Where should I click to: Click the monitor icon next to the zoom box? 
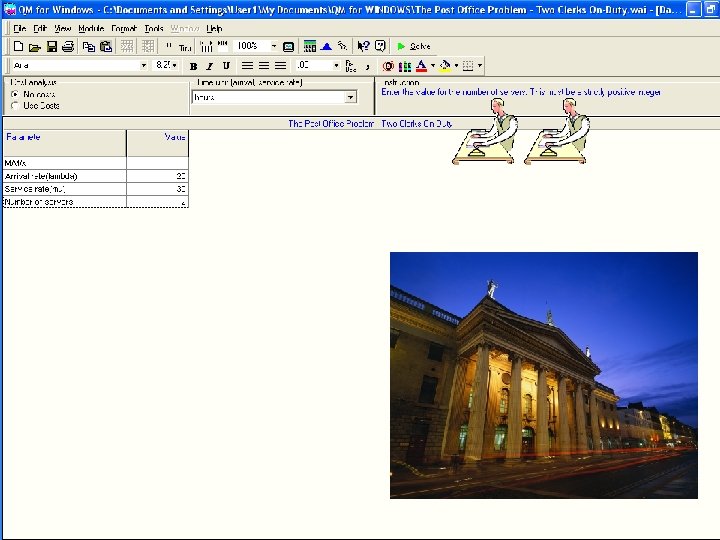(x=288, y=46)
